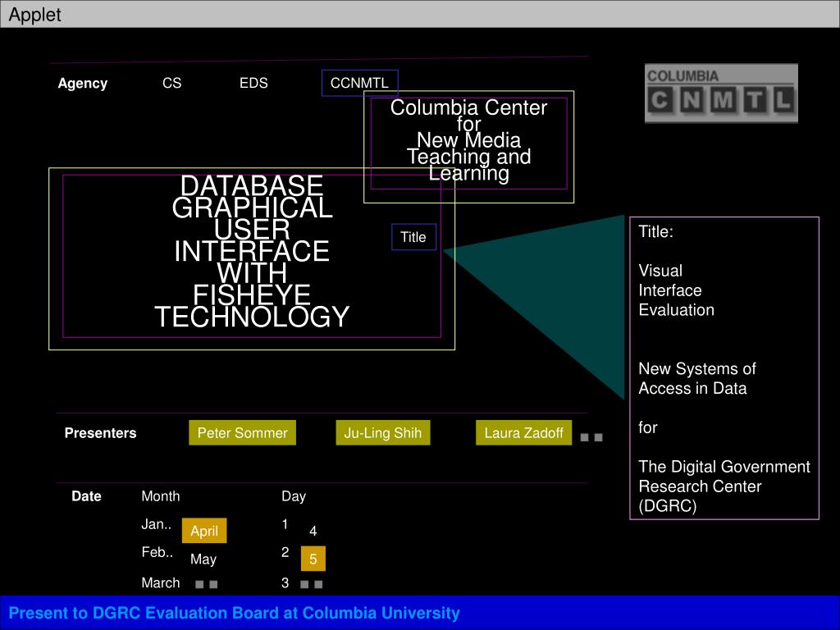Select day 1
This screenshot has width=840, height=630.
click(285, 524)
